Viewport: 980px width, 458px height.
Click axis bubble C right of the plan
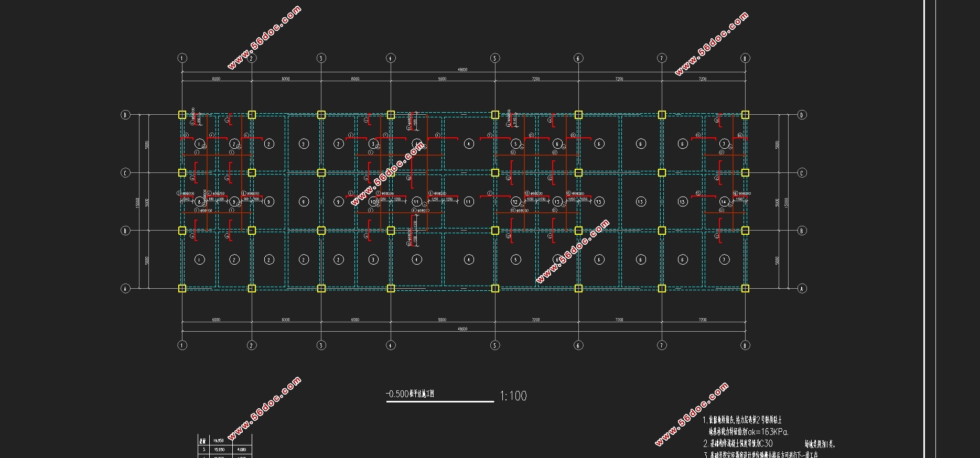click(802, 173)
